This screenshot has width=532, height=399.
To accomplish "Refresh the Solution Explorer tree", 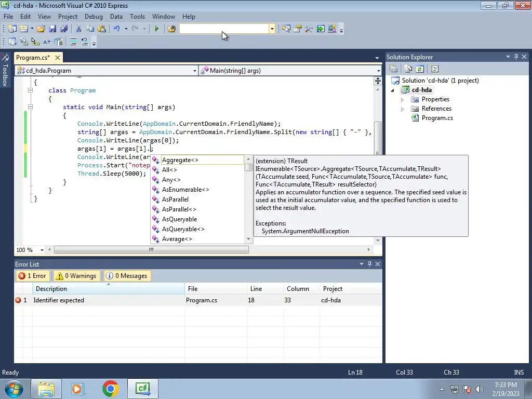I will point(420,69).
